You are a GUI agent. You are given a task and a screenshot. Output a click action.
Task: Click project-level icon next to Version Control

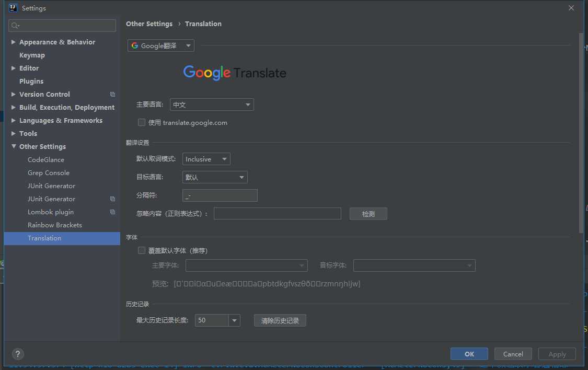pyautogui.click(x=112, y=95)
